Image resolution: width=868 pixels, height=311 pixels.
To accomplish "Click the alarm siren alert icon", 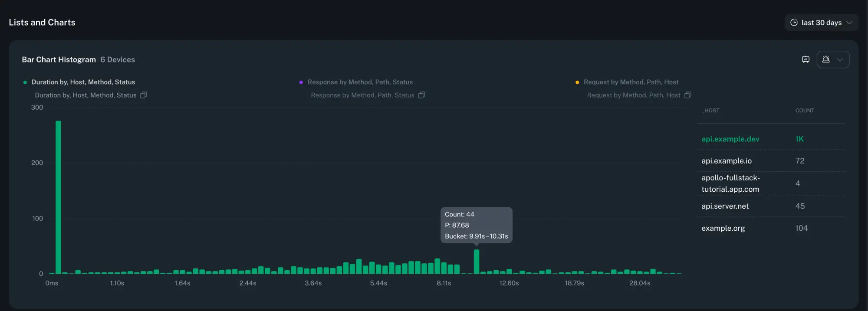I will coord(826,59).
